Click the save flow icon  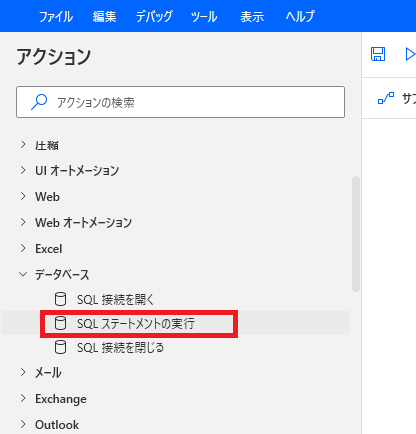pyautogui.click(x=378, y=54)
